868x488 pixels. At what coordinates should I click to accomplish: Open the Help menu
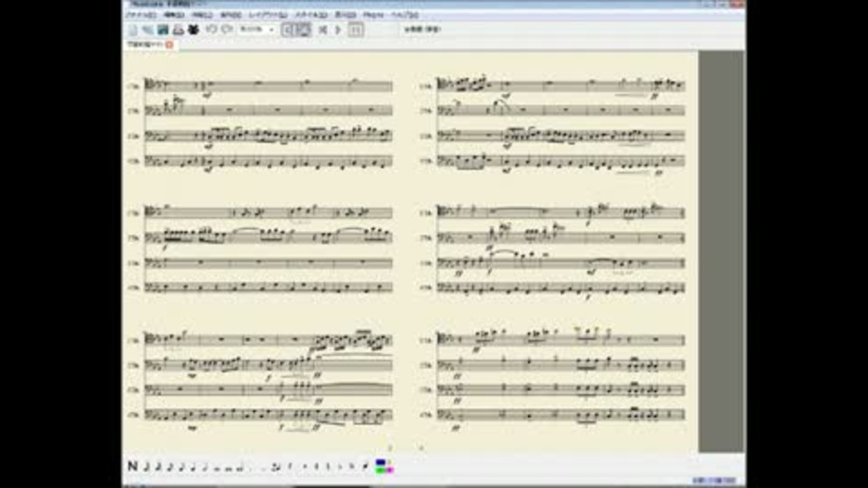click(x=405, y=15)
